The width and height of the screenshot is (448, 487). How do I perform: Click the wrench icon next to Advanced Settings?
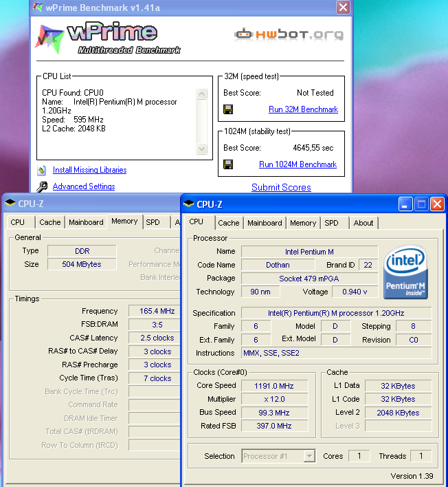tap(42, 186)
